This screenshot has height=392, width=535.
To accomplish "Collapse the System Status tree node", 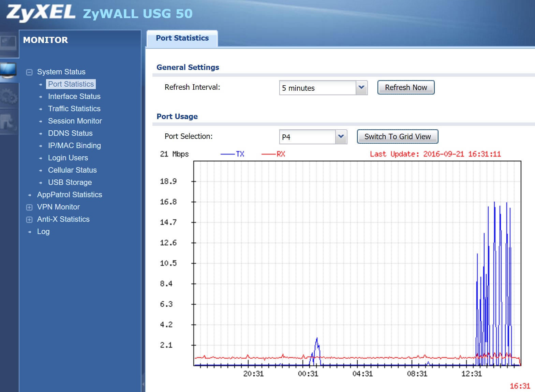I will pyautogui.click(x=29, y=72).
